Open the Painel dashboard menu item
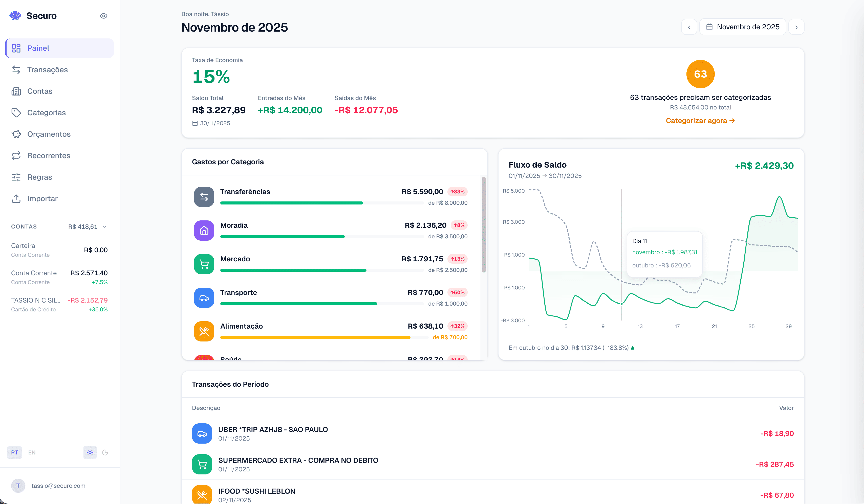The width and height of the screenshot is (864, 504). [x=60, y=48]
